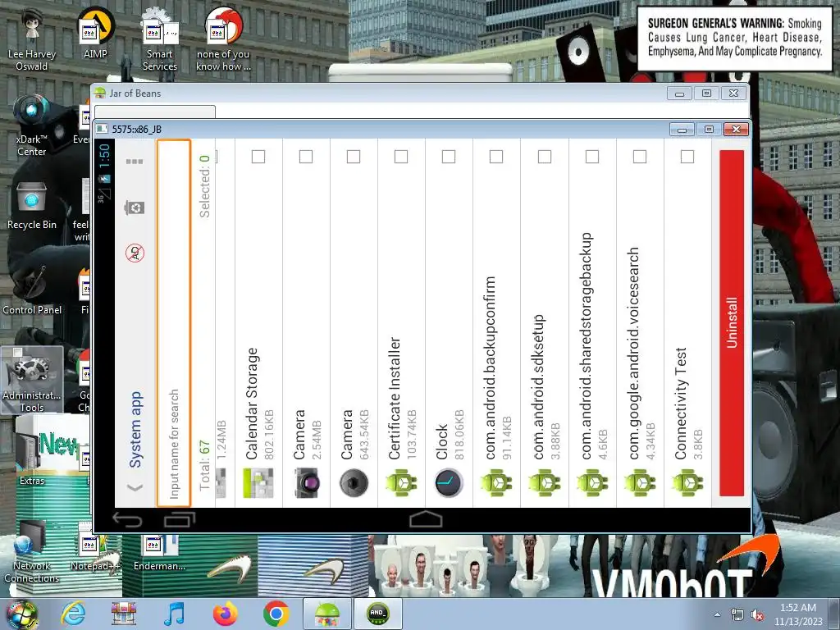This screenshot has width=840, height=630.
Task: Click the Calendar Storage app icon
Action: coord(258,482)
